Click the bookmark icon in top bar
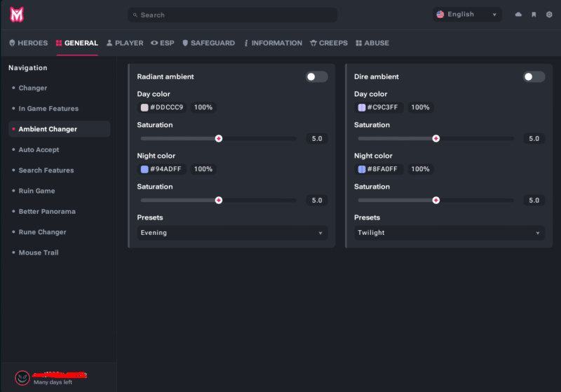Viewport: 561px width, 392px height. (534, 15)
